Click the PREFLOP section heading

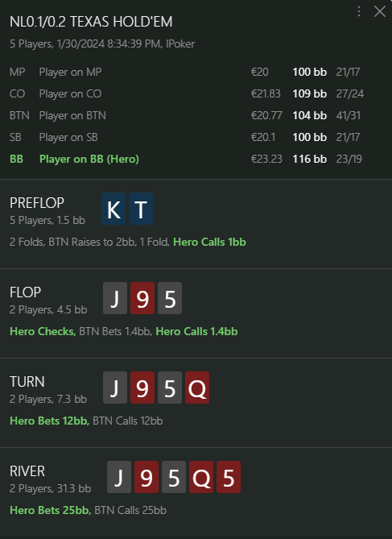coord(37,203)
